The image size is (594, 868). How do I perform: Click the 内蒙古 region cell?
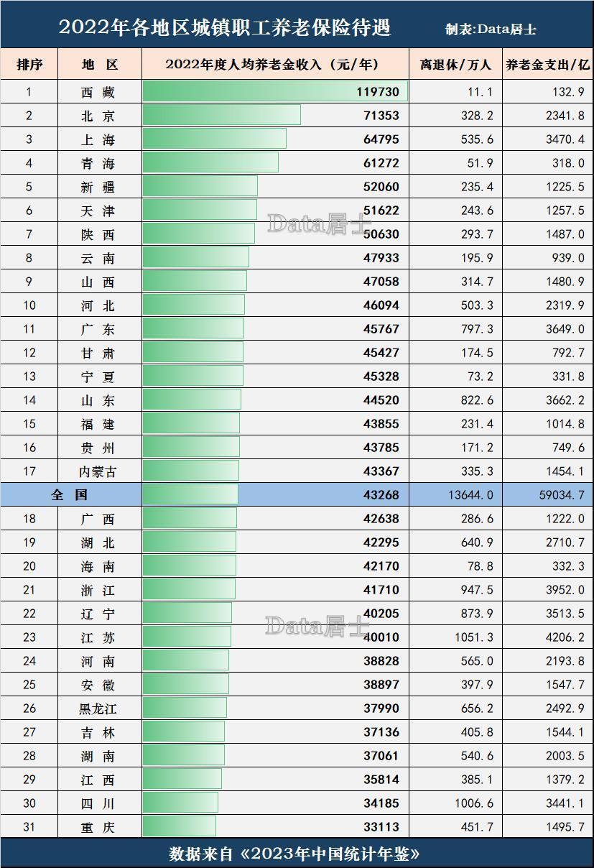(99, 471)
